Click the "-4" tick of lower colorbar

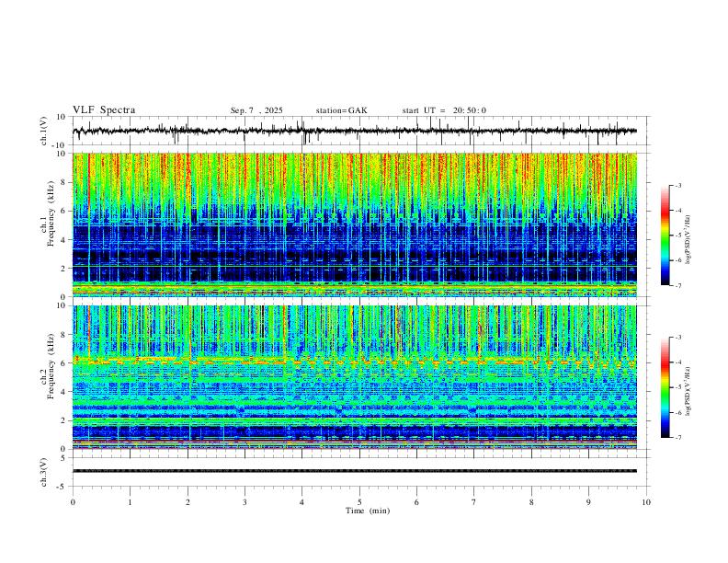(x=677, y=362)
